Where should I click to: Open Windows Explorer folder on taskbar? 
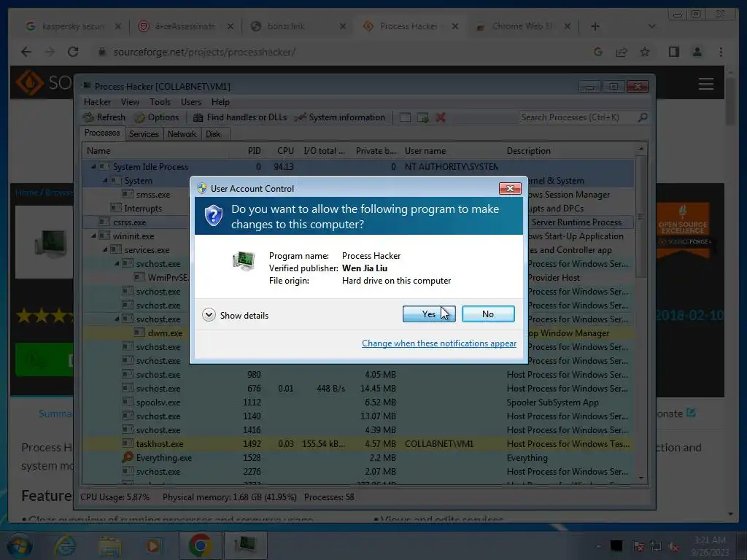[x=110, y=545]
